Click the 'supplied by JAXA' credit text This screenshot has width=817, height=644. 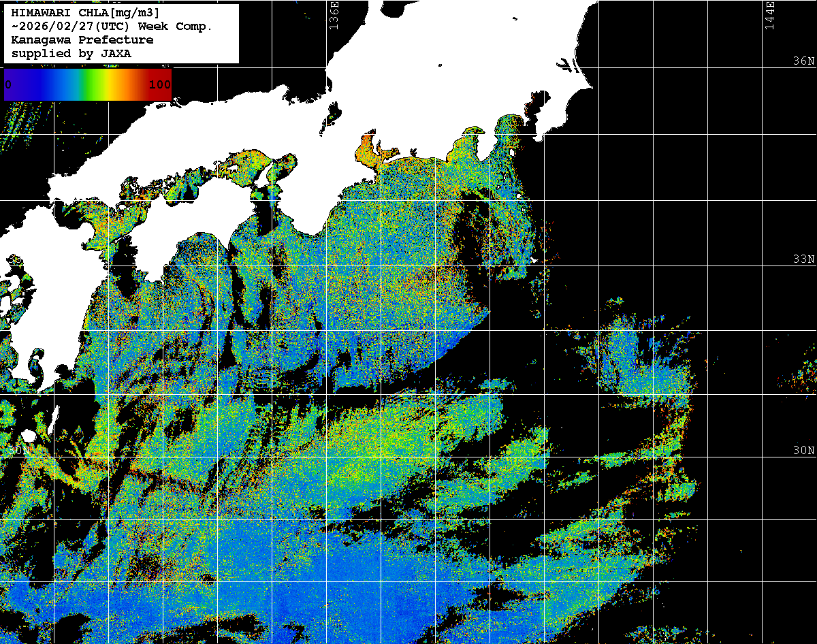pyautogui.click(x=71, y=54)
